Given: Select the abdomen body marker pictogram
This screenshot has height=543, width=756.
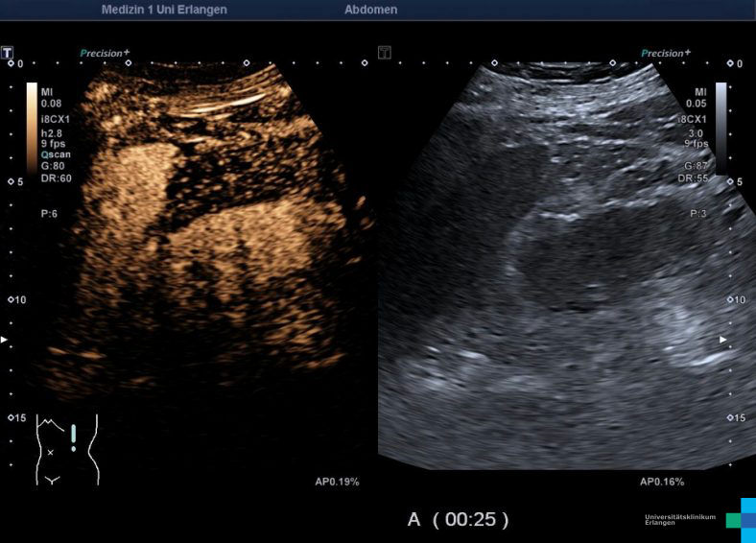Looking at the screenshot, I should coord(66,449).
